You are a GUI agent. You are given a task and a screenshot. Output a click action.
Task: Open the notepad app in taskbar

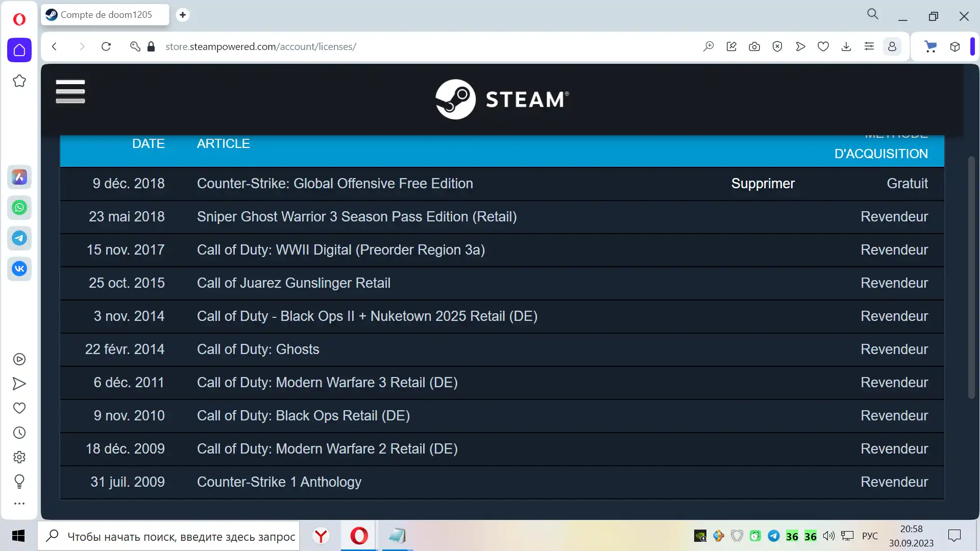pos(397,536)
